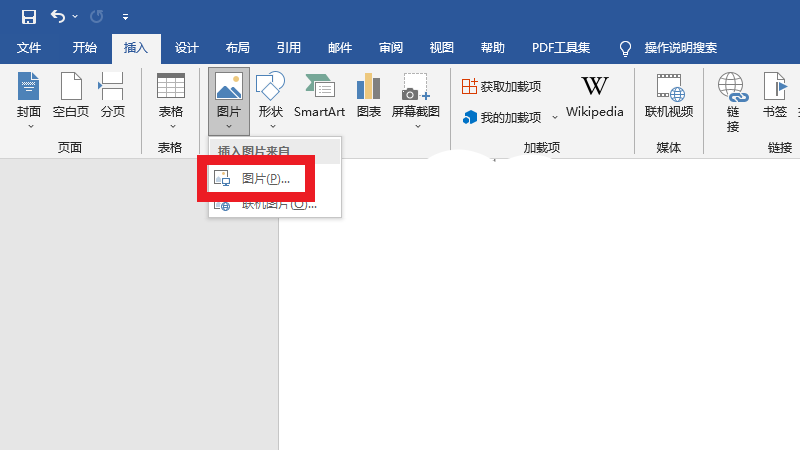Click the Wikipedia add-in icon

(x=594, y=98)
